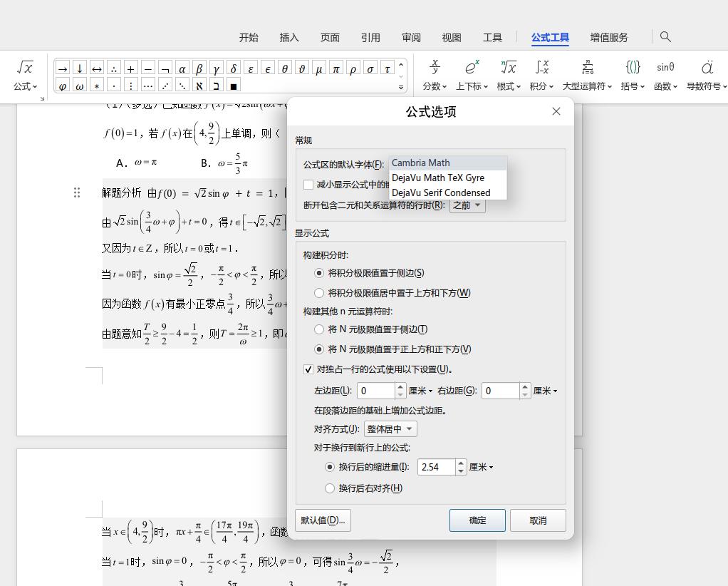Open 根式 radical dropdown

click(509, 76)
